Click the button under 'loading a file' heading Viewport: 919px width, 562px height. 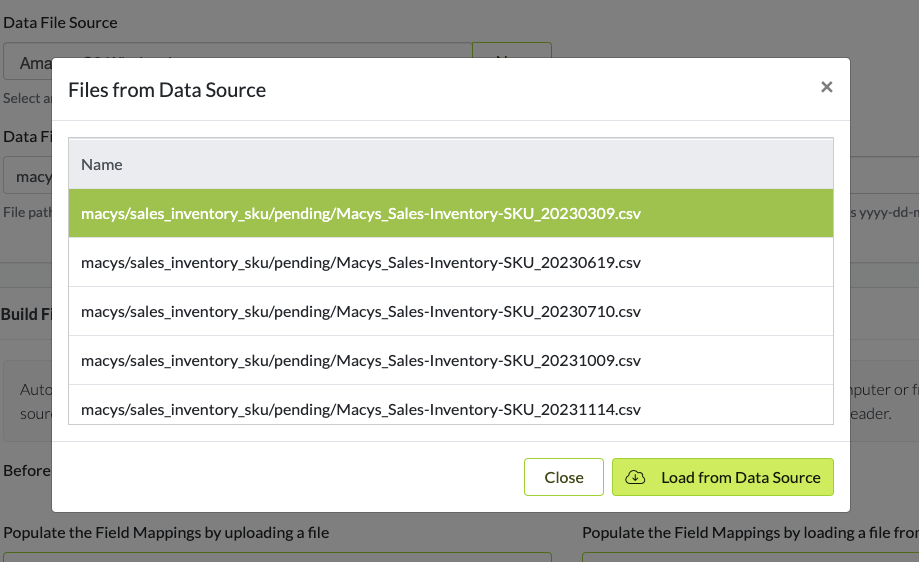750,556
